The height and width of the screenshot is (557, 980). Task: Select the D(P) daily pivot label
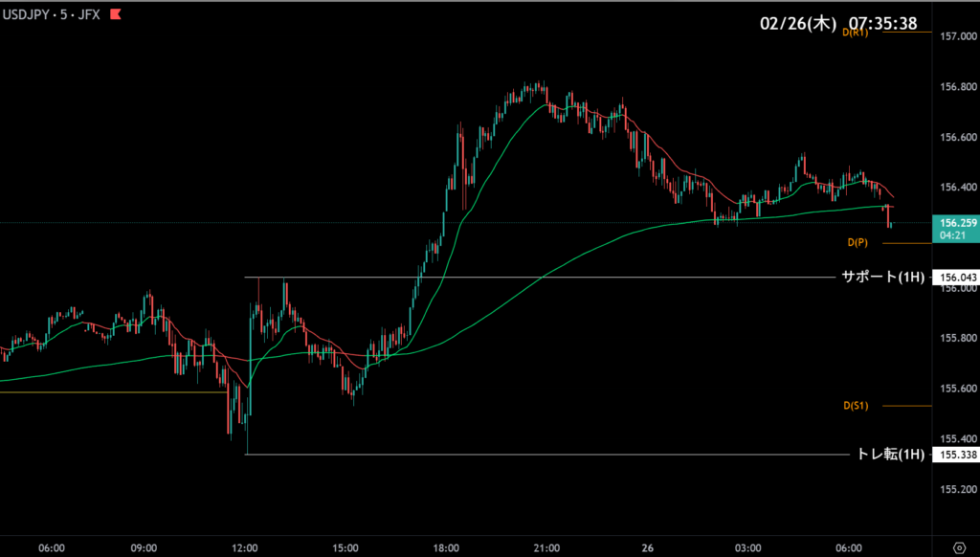[x=856, y=243]
